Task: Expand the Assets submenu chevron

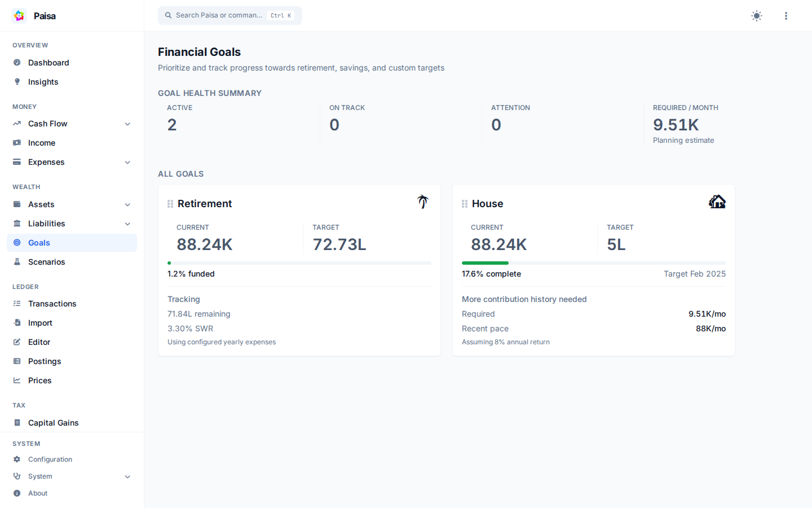Action: (x=127, y=204)
